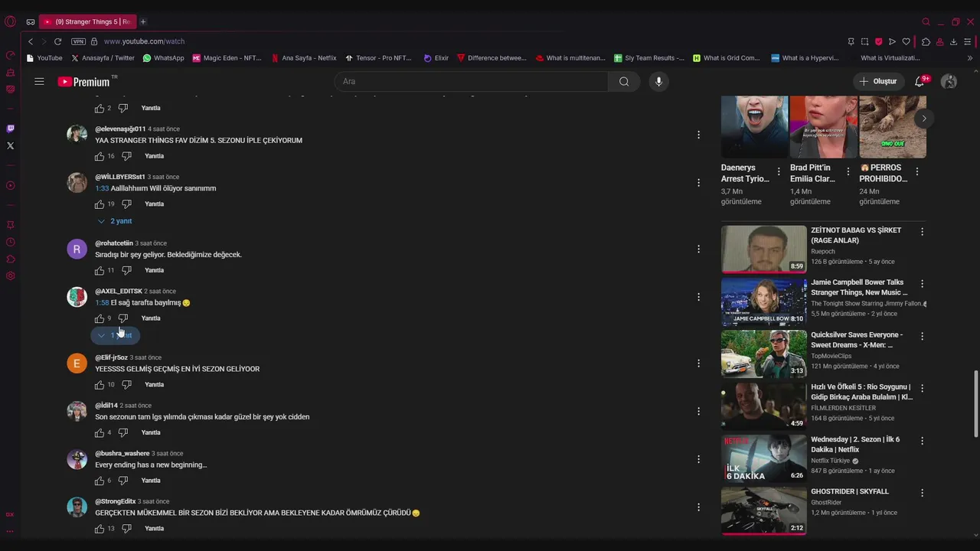This screenshot has height=551, width=980.
Task: Dislike the comment by @rohatcetiin
Action: (x=126, y=270)
